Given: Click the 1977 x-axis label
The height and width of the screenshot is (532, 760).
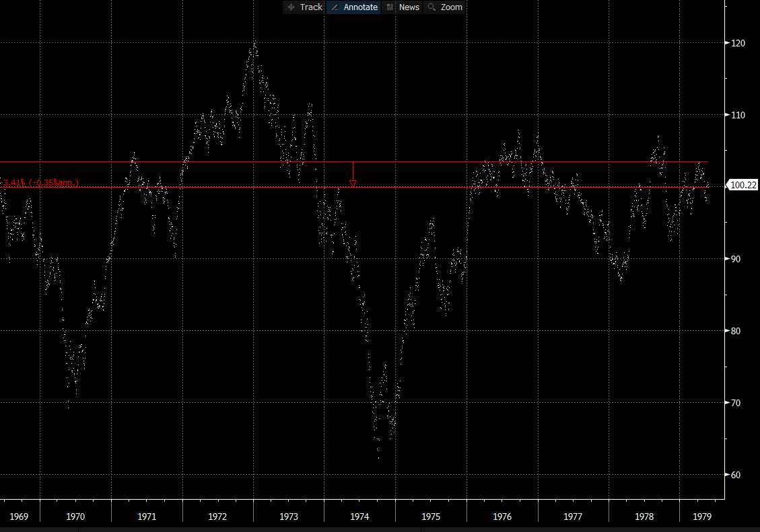Looking at the screenshot, I should (573, 517).
